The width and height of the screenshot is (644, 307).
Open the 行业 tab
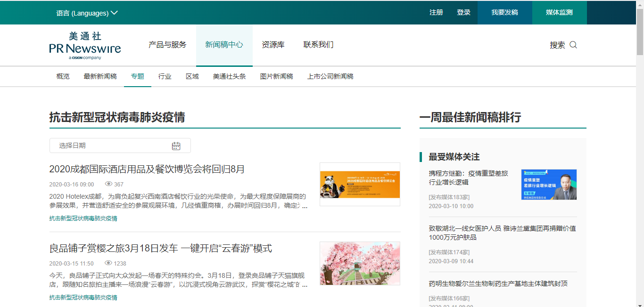coord(165,76)
